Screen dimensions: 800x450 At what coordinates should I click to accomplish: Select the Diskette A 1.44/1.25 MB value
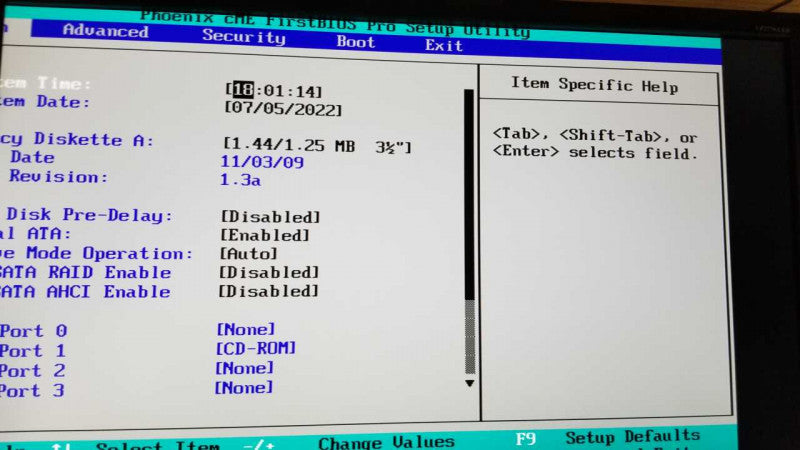(x=317, y=145)
